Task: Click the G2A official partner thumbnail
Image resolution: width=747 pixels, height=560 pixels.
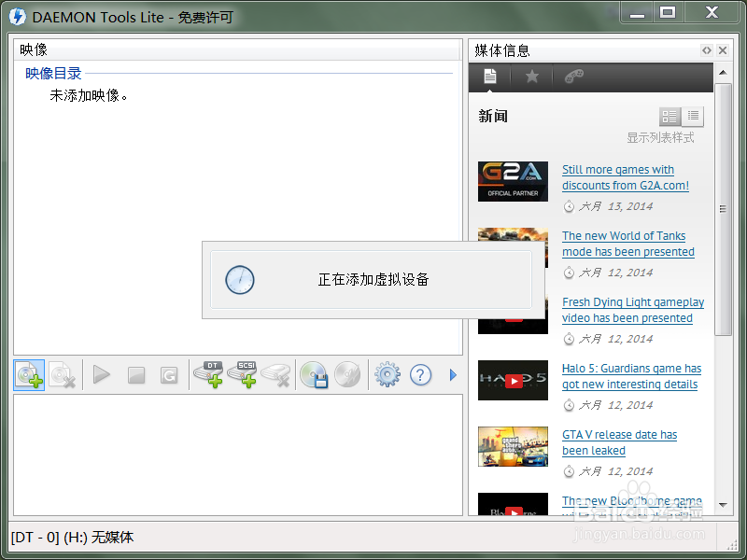Action: [x=513, y=181]
